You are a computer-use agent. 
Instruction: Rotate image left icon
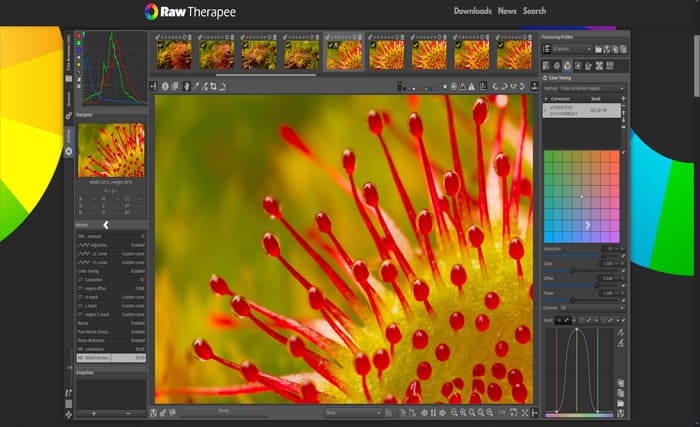495,87
